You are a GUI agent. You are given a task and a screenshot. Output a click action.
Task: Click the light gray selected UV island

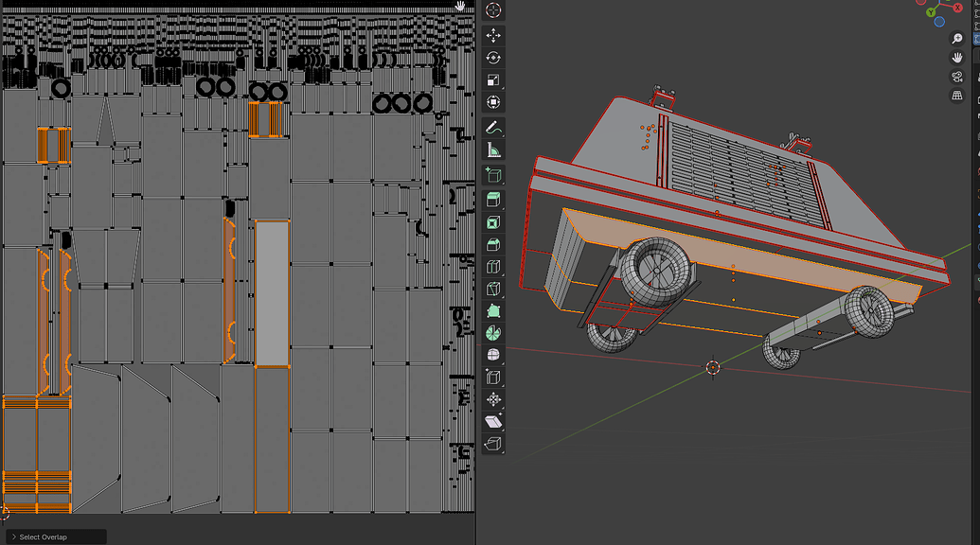(272, 293)
